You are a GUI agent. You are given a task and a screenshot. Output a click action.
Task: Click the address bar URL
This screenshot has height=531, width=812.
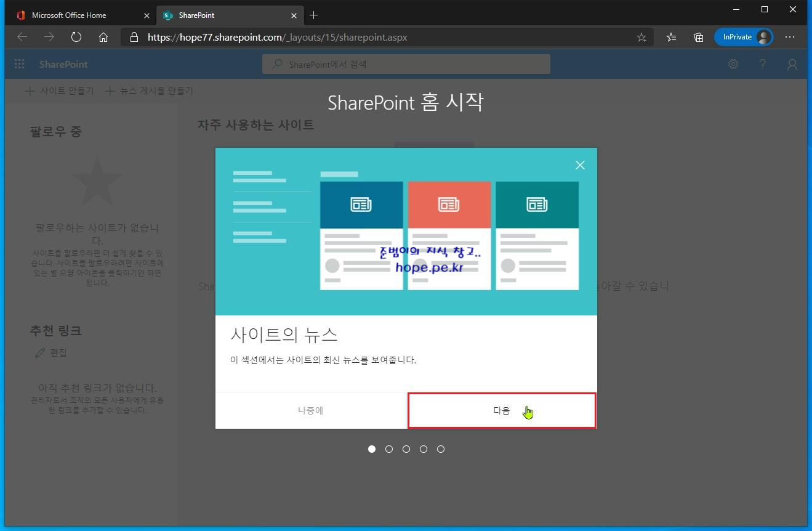(277, 37)
